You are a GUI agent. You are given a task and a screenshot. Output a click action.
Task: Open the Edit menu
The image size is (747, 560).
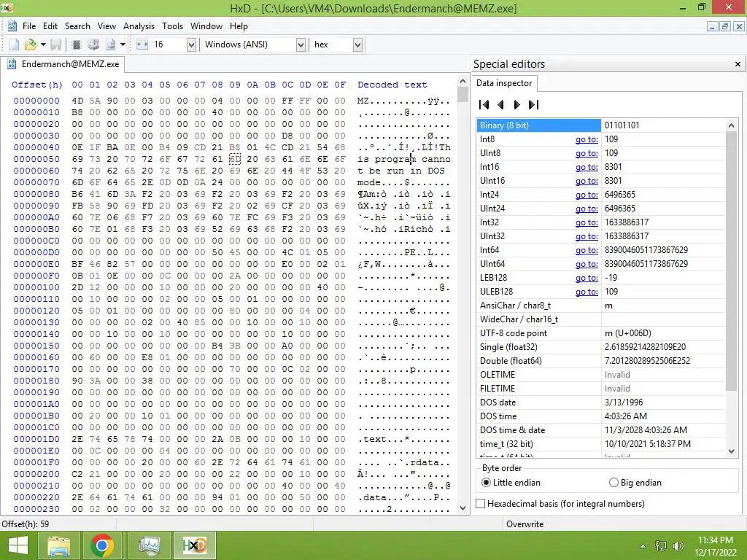tap(50, 26)
